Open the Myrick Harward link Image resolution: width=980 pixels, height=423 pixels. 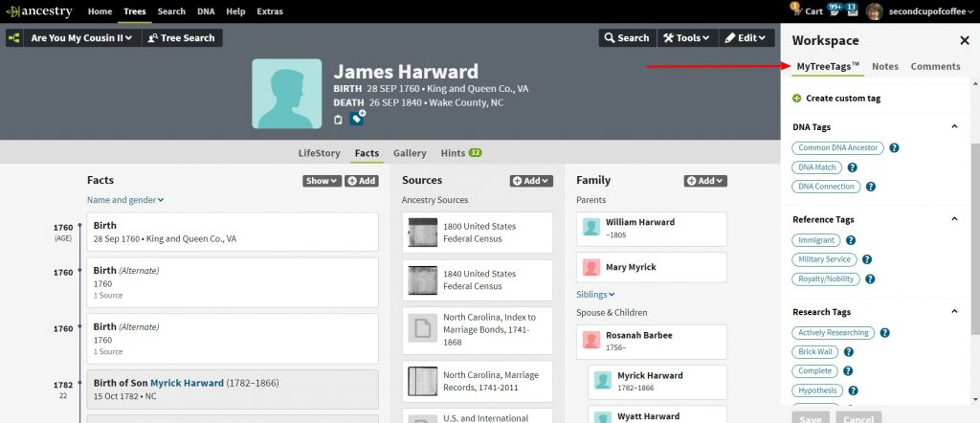pyautogui.click(x=187, y=383)
